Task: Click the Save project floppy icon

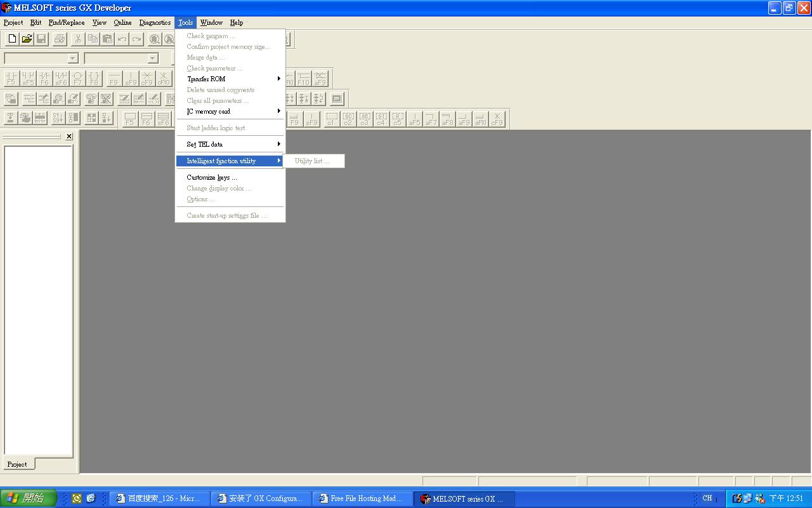Action: [x=41, y=39]
